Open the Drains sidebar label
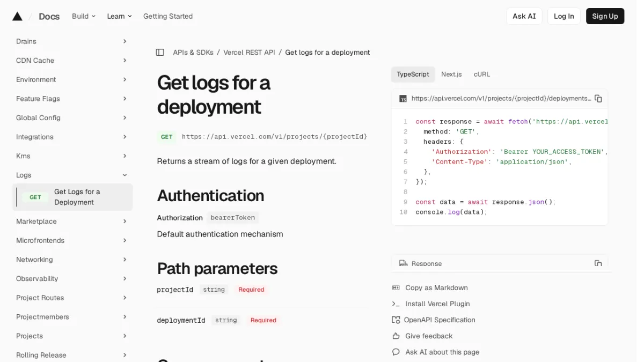Viewport: 644px width, 362px height. coord(26,41)
